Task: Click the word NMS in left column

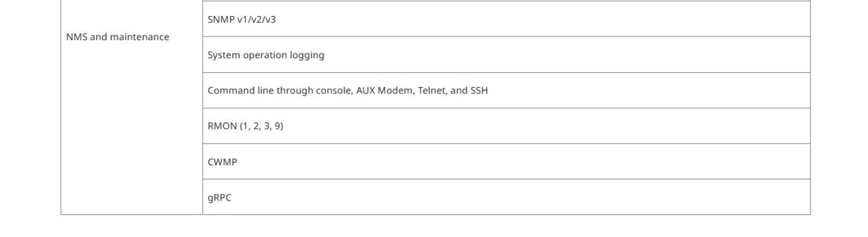Action: (75, 37)
